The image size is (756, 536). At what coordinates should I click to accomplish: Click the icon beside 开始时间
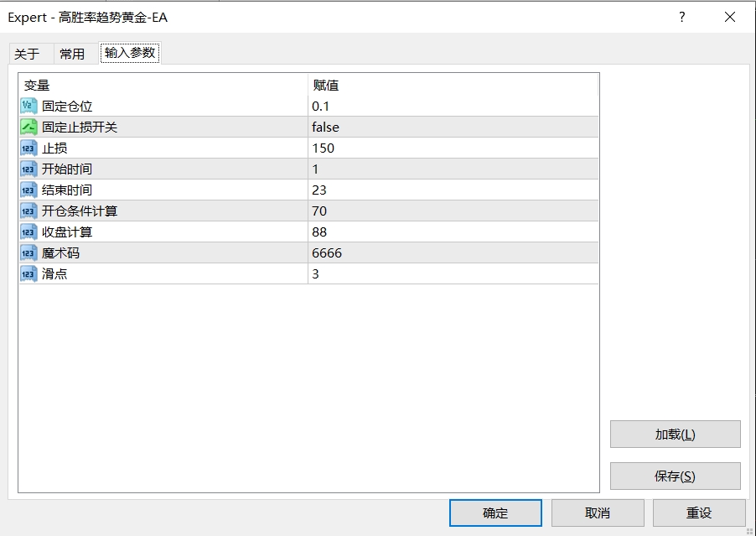click(28, 169)
